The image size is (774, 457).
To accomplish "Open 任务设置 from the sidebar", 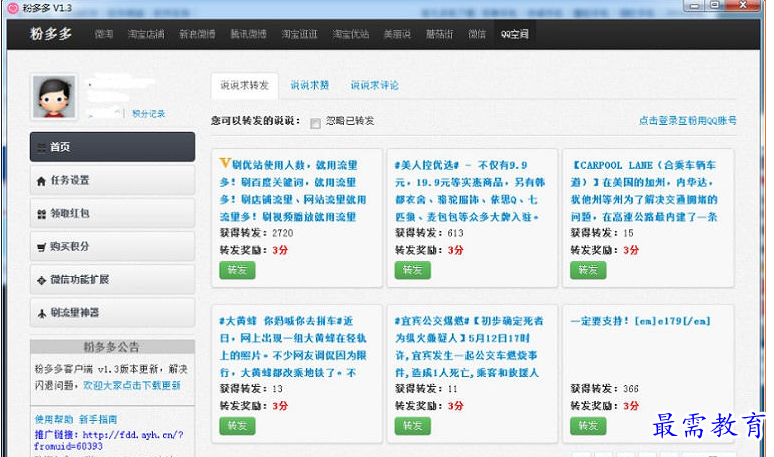I will point(113,180).
